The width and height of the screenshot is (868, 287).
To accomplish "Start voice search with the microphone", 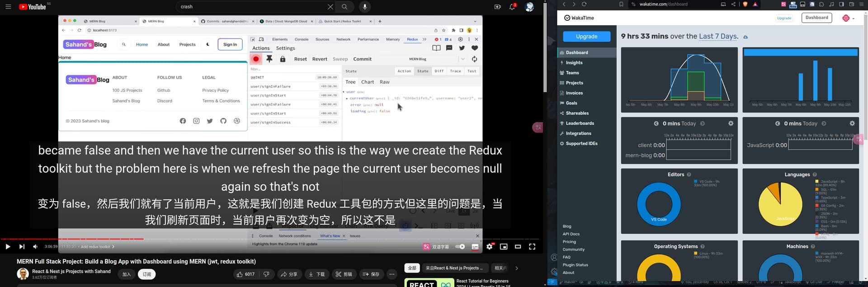I will pos(365,7).
